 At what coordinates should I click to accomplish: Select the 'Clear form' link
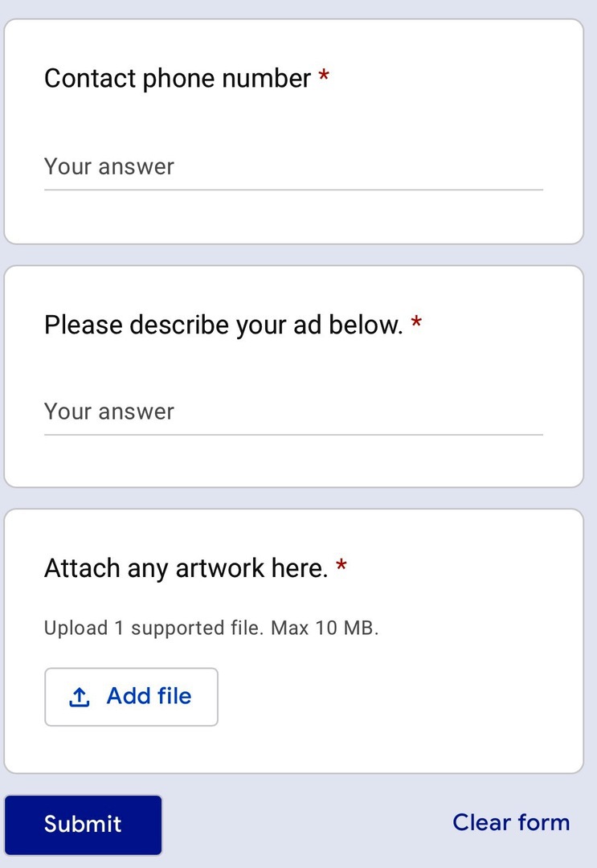[x=511, y=823]
